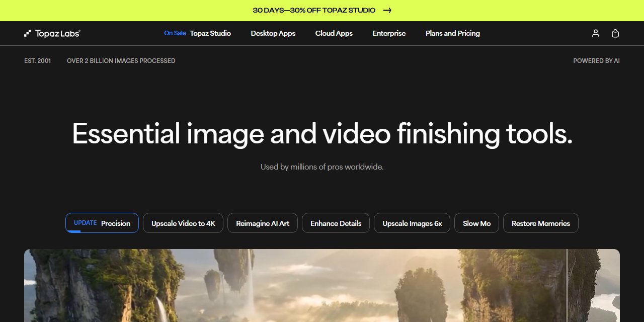Screen dimensions: 644x322
Task: Select the Upscale Images 6x tab
Action: click(412, 223)
